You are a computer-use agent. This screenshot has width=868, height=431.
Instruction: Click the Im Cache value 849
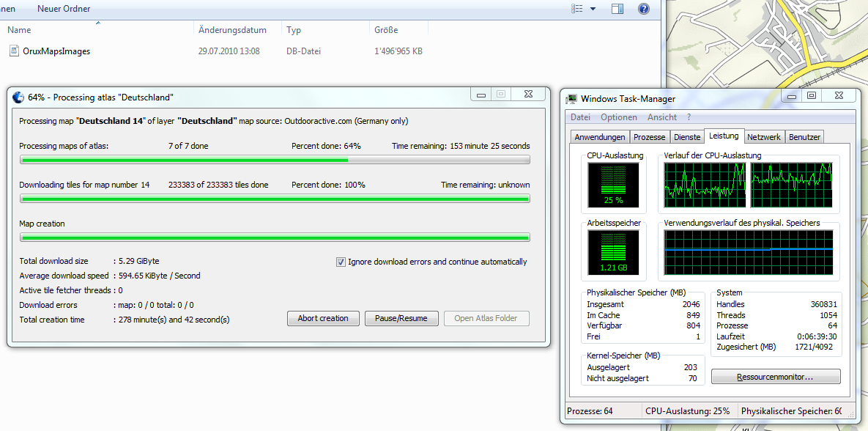tap(694, 315)
